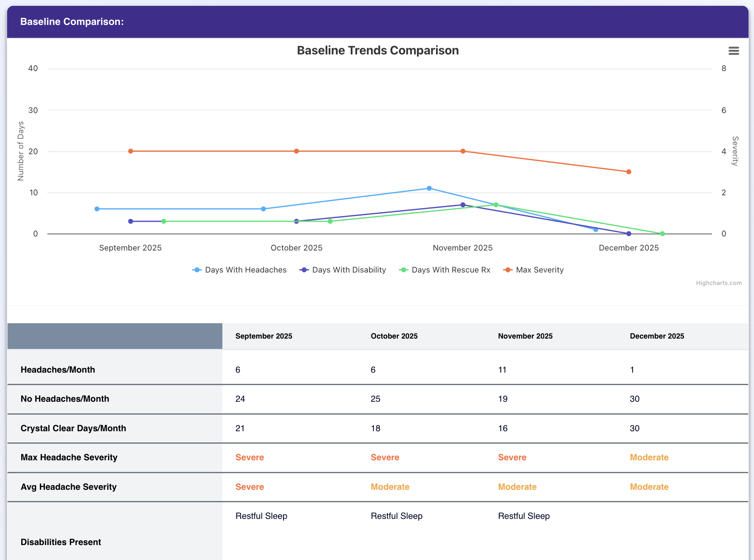Select September 2025 Days With Disability point
This screenshot has height=560, width=754.
(x=131, y=221)
